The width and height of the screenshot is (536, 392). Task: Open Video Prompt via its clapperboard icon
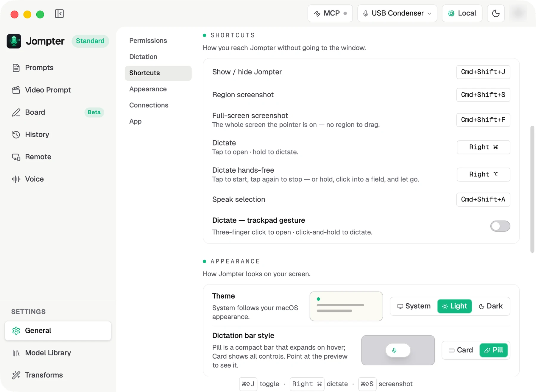[16, 90]
